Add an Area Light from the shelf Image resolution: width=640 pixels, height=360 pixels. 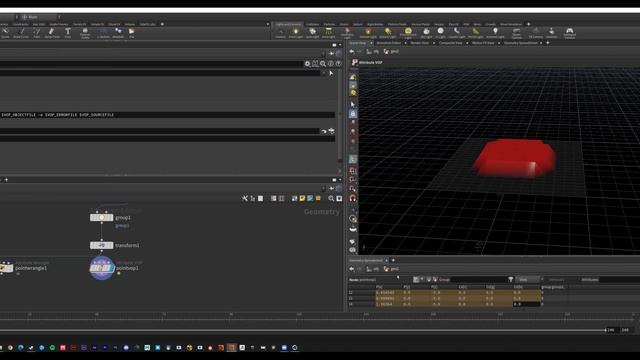point(328,33)
